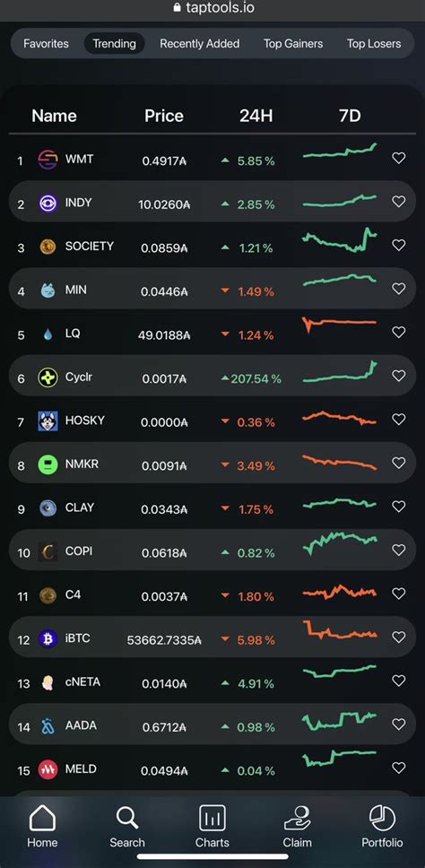This screenshot has height=868, width=425.
Task: Sort by the 24H column header
Action: [x=256, y=116]
